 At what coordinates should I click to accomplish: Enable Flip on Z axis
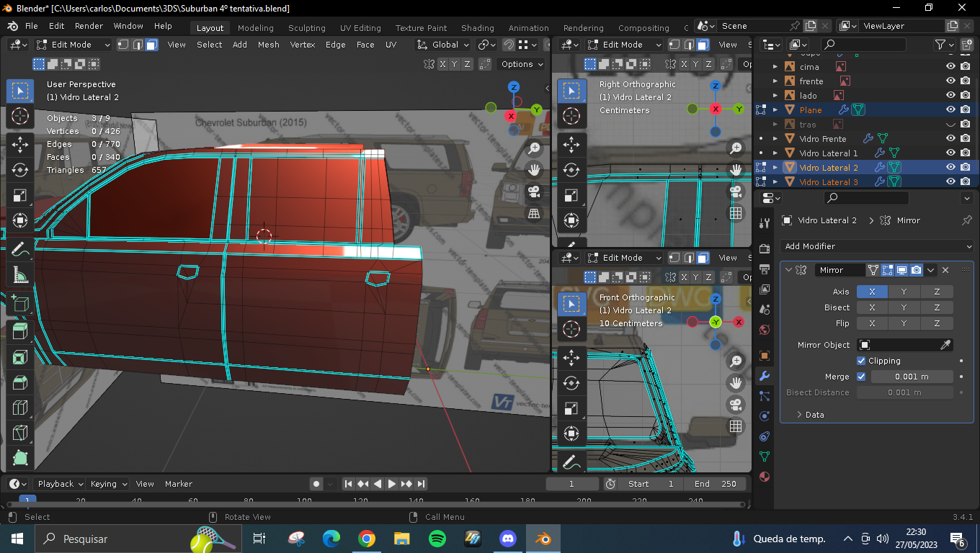tap(937, 323)
